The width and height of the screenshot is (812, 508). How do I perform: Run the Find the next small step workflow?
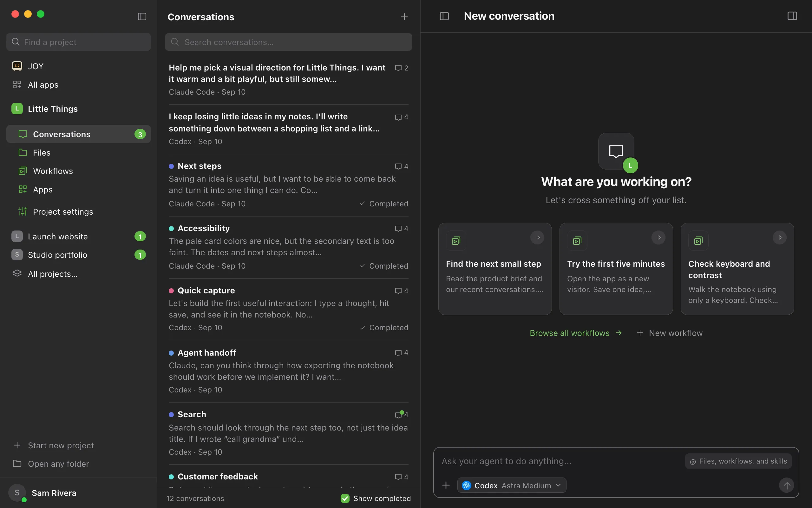pos(538,237)
